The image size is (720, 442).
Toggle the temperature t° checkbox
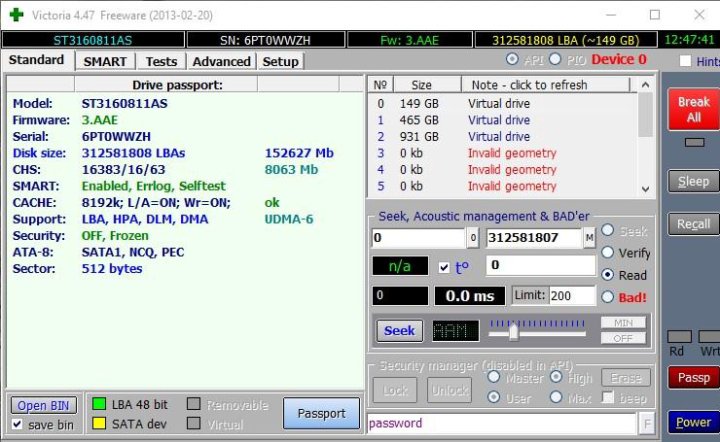pos(445,267)
